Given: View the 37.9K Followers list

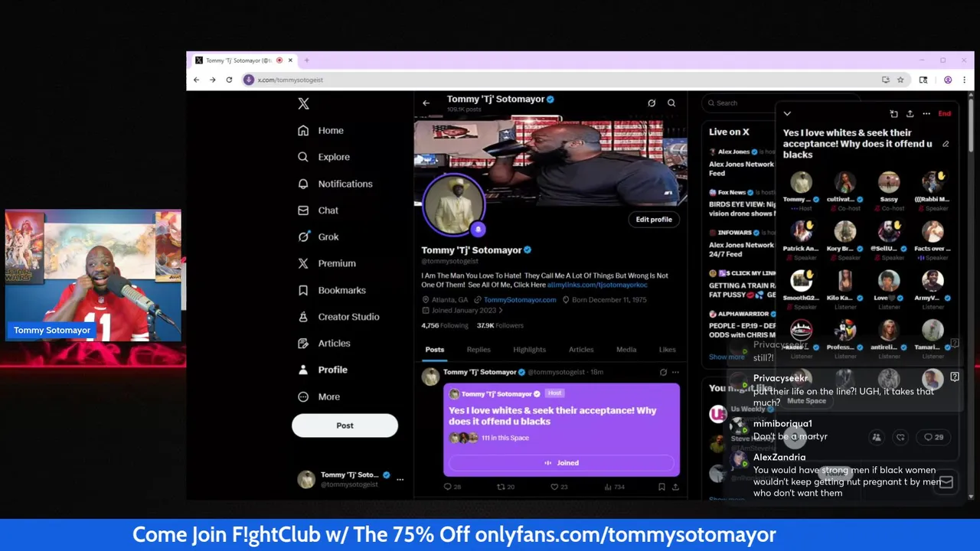Looking at the screenshot, I should coord(500,325).
